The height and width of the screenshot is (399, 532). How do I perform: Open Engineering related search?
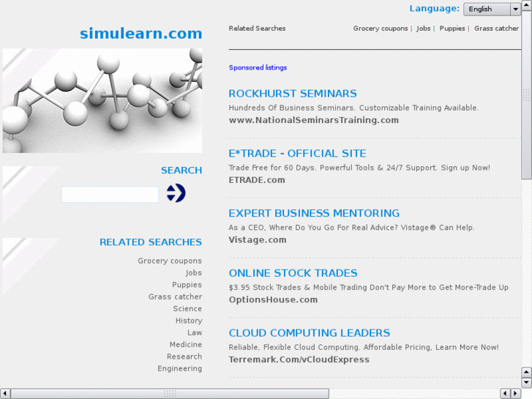coord(179,368)
